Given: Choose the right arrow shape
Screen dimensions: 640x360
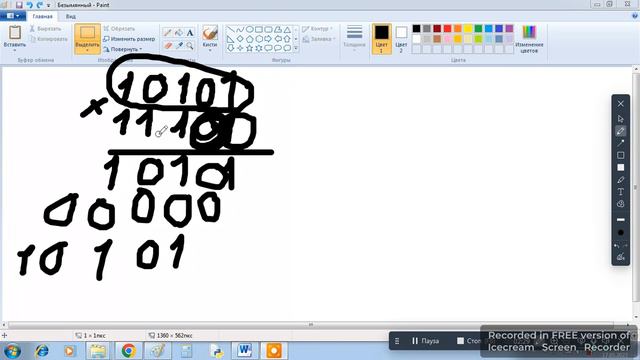Looking at the screenshot, I should (x=268, y=39).
